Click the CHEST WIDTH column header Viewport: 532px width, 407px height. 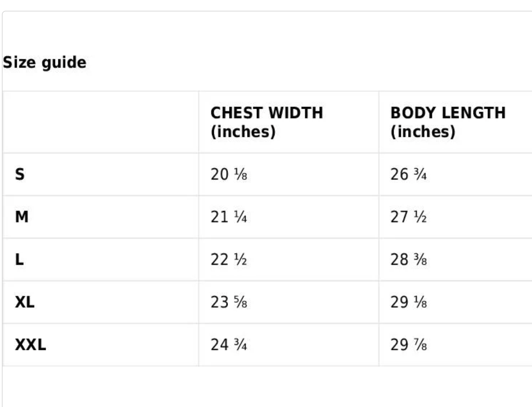[x=267, y=113]
